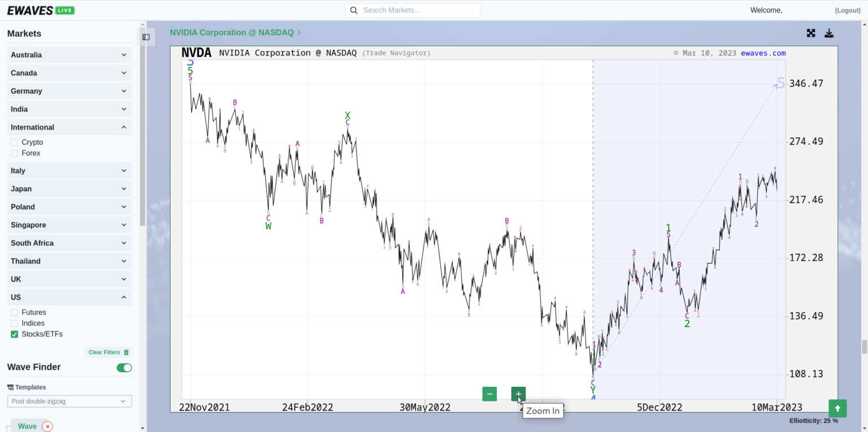The width and height of the screenshot is (868, 432).
Task: Open NVIDIA Corporation @ NASDAQ title link
Action: (x=232, y=33)
